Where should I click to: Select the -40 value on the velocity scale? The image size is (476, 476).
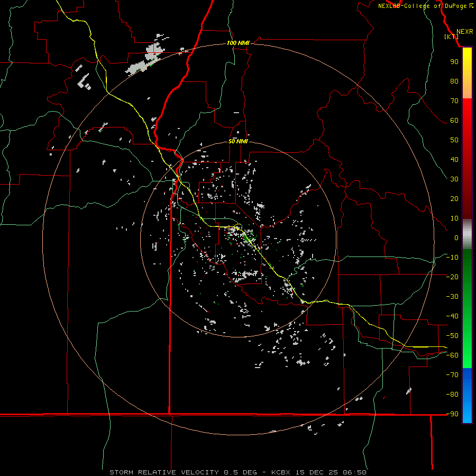452,316
